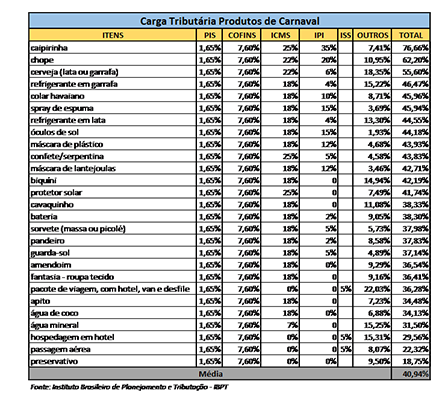Click the COFINS column header
Screen dimensions: 448x393
click(x=242, y=35)
